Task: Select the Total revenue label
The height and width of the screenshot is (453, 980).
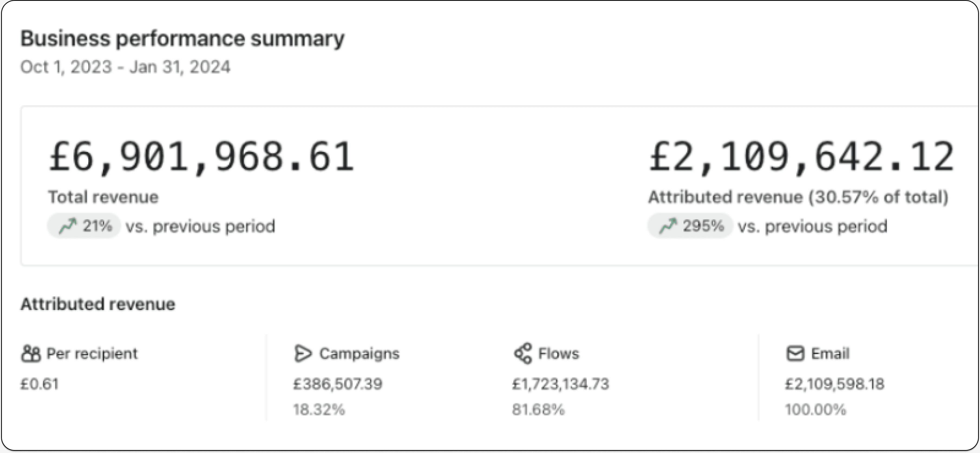Action: point(103,197)
